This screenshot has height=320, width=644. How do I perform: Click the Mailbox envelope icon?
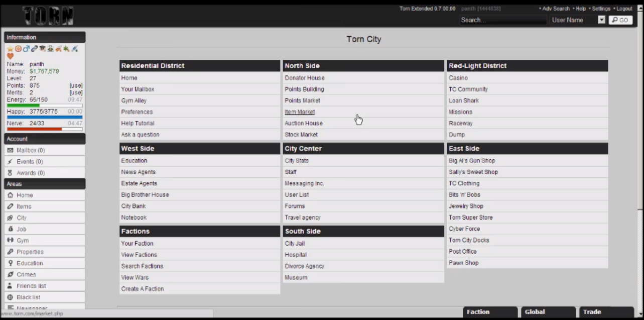click(10, 150)
